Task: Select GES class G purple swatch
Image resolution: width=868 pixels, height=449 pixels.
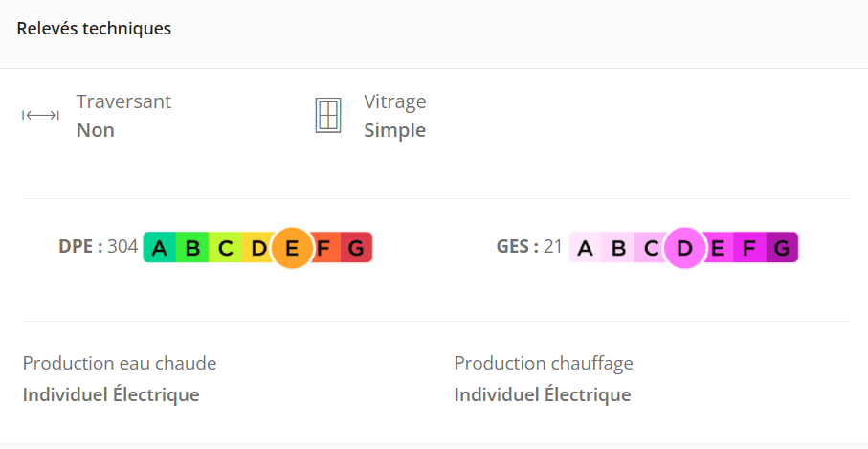Action: tap(782, 249)
